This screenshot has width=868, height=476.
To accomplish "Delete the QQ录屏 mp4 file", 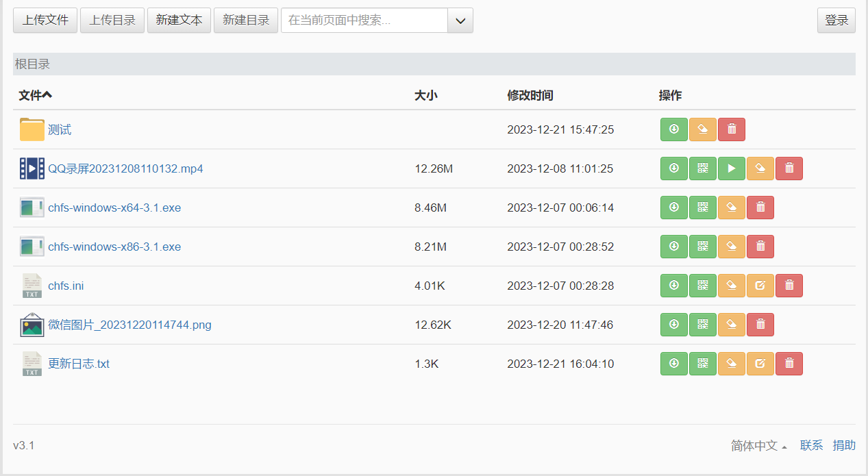I will [x=789, y=168].
